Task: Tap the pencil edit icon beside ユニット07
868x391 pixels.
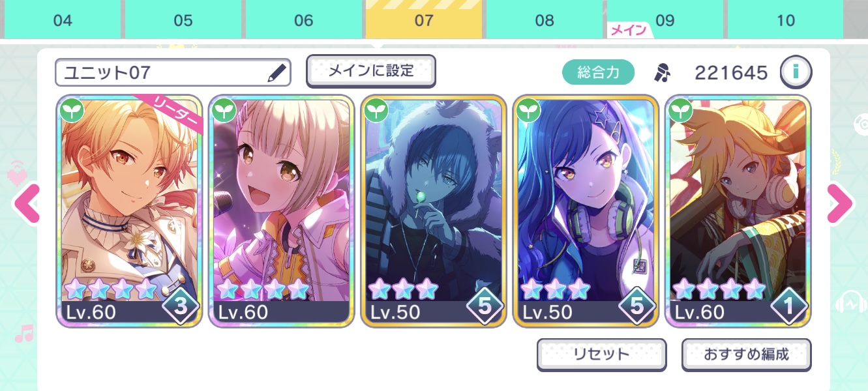Action: click(x=277, y=72)
